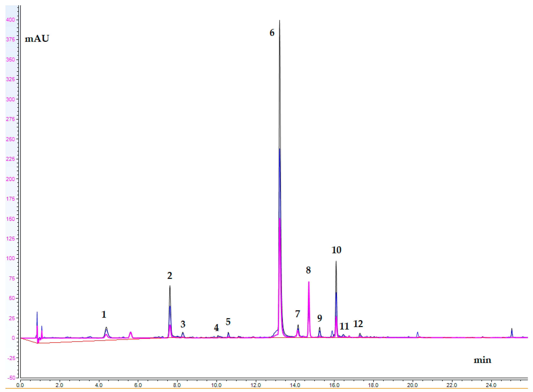Click the apex of the tallest black peak

[x=279, y=20]
